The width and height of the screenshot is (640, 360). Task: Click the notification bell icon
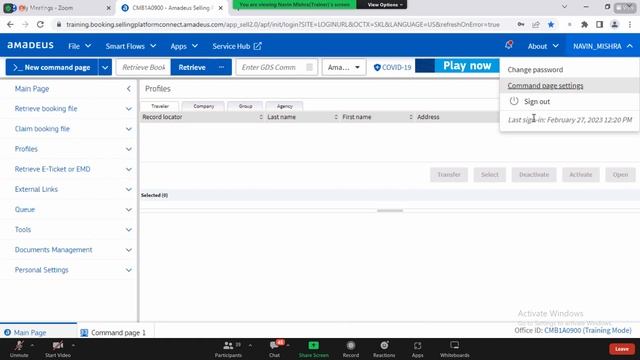[509, 45]
